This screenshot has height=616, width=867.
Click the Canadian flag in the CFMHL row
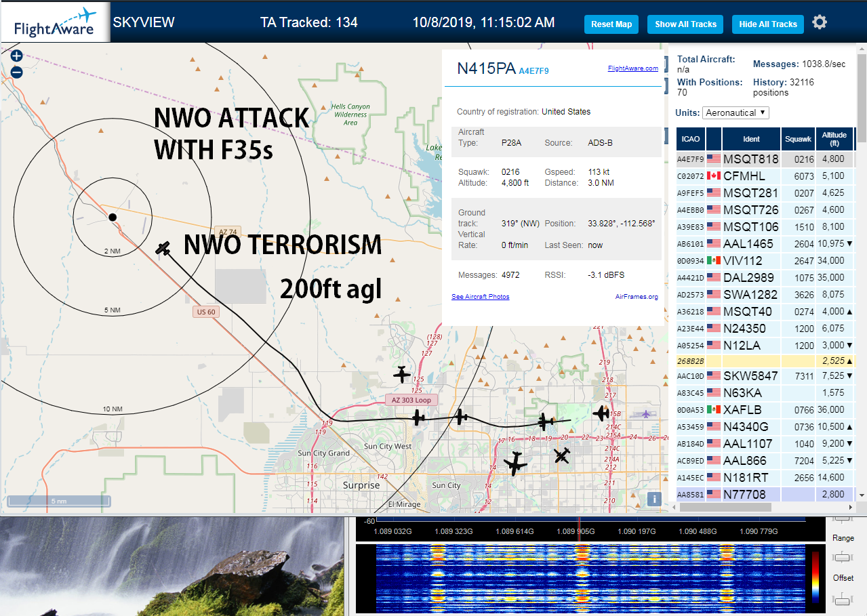click(714, 176)
